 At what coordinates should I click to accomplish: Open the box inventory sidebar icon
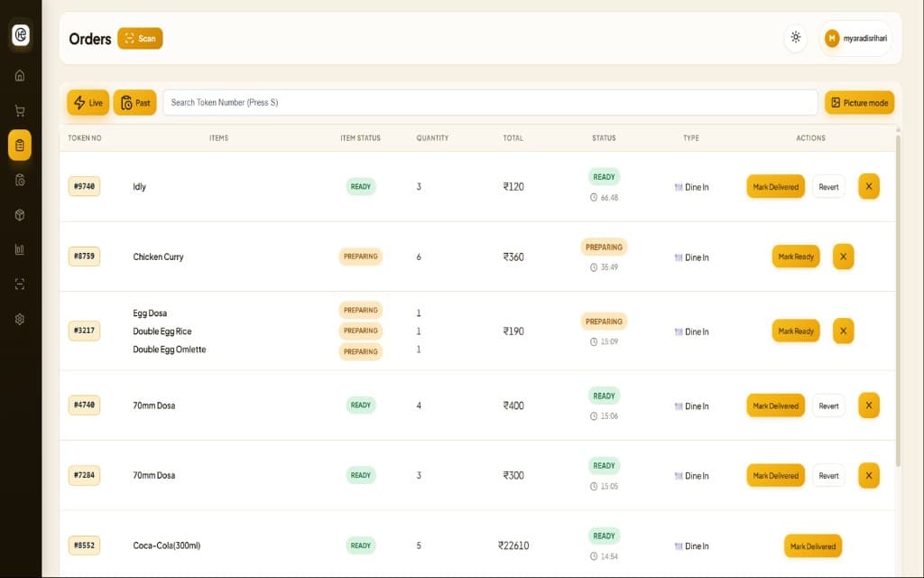20,215
